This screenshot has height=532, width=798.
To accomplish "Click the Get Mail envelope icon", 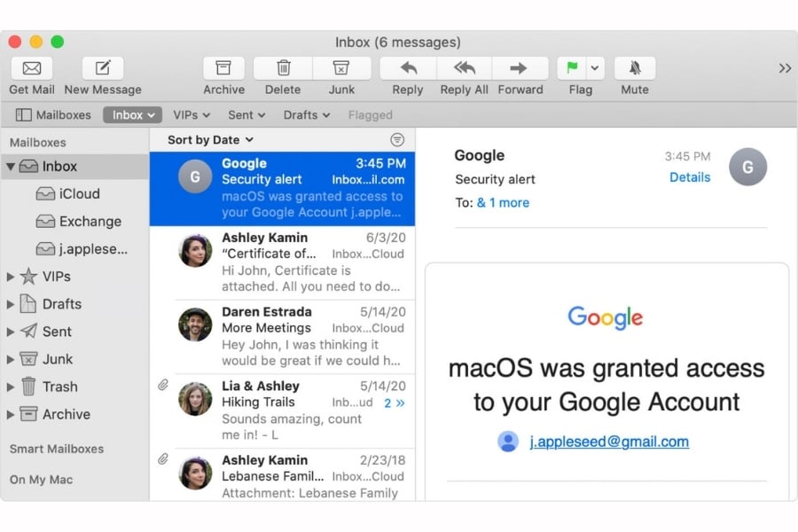I will tap(32, 68).
